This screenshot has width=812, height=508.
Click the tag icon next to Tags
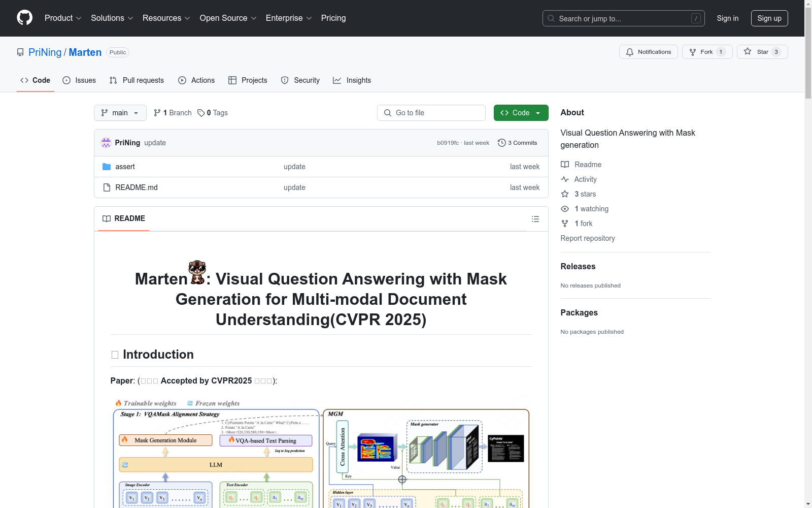(x=201, y=113)
